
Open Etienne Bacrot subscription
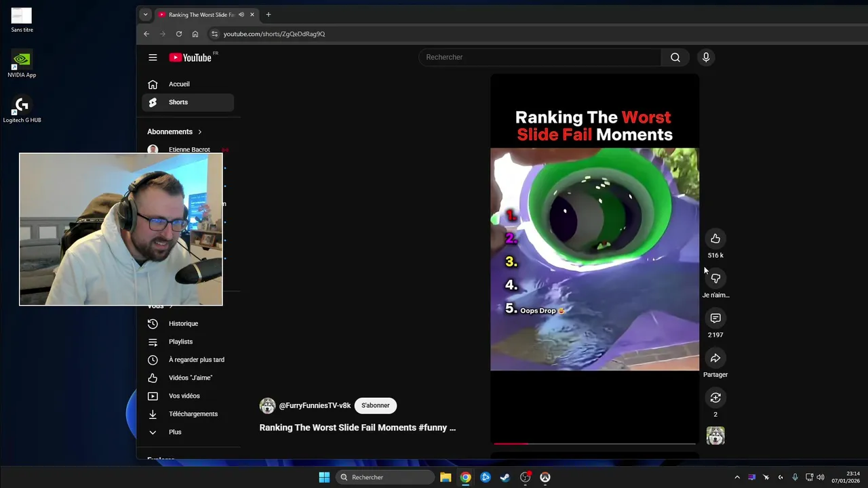[x=188, y=149]
